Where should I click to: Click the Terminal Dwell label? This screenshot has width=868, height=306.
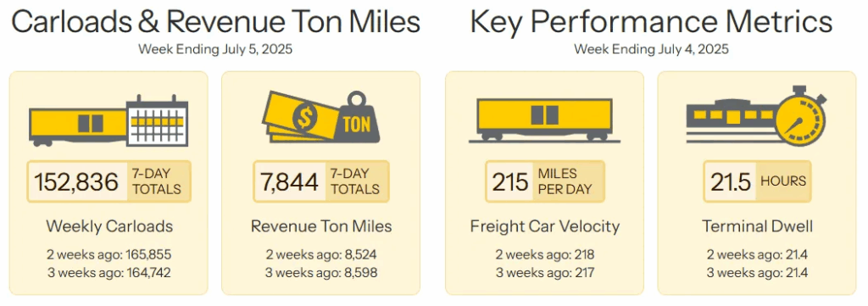(x=757, y=226)
